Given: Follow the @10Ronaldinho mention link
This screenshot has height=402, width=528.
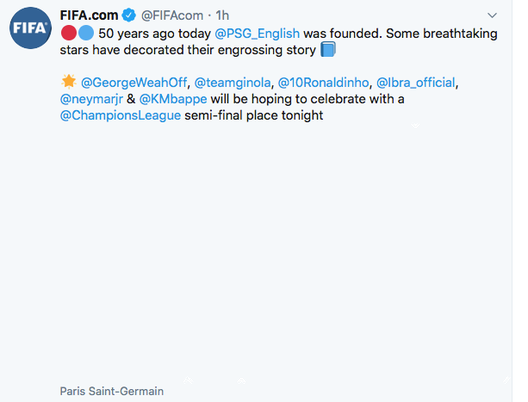Looking at the screenshot, I should pyautogui.click(x=323, y=82).
